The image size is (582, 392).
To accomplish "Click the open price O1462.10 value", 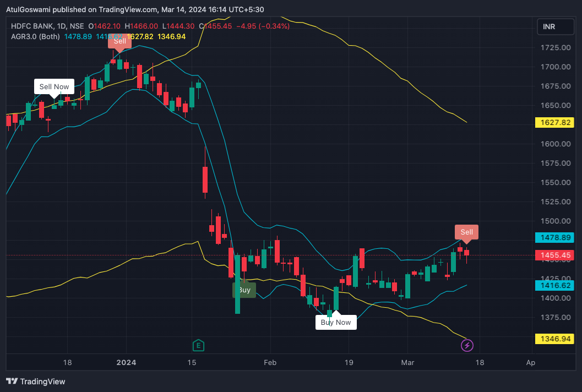I will 104,26.
